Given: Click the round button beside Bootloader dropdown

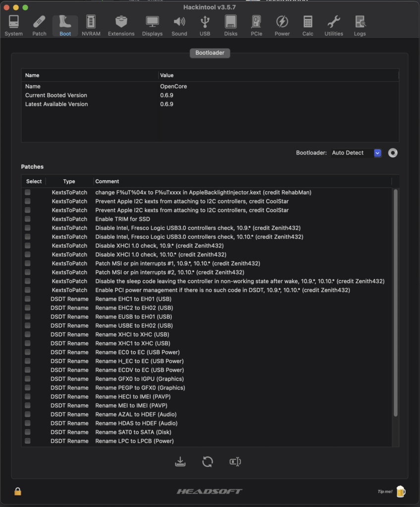Looking at the screenshot, I should 393,153.
